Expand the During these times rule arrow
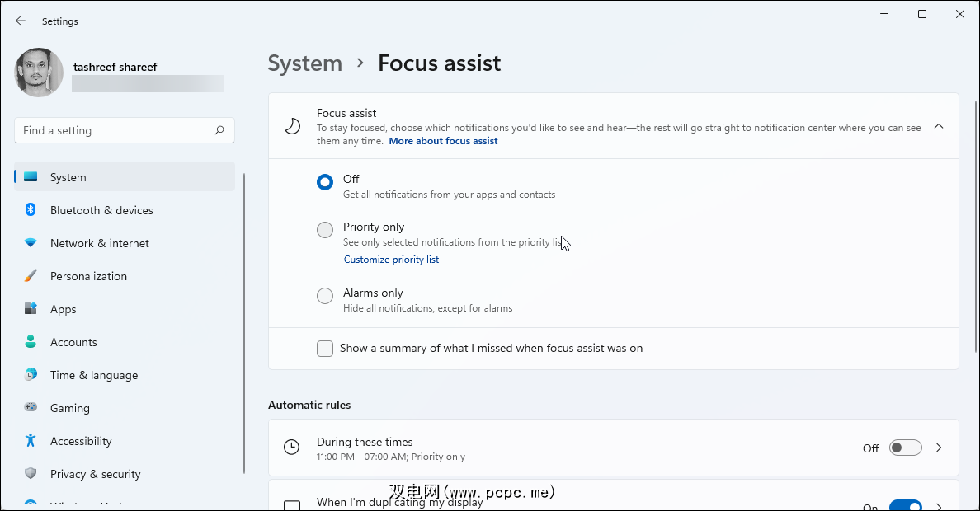 [x=939, y=448]
